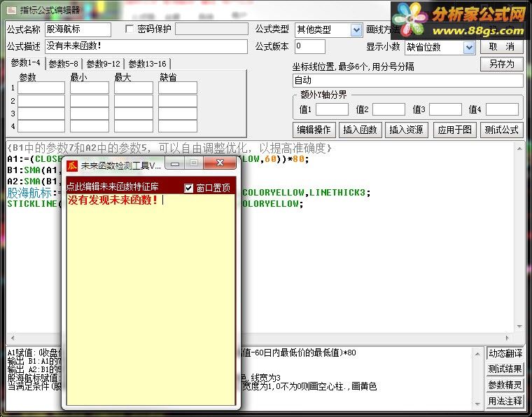The width and height of the screenshot is (532, 417).
Task: Click code editor scrollbar down arrow
Action: coord(519,327)
